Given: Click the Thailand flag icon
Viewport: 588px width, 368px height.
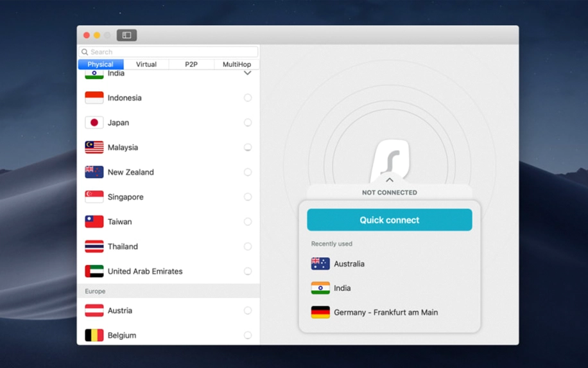Looking at the screenshot, I should [94, 246].
